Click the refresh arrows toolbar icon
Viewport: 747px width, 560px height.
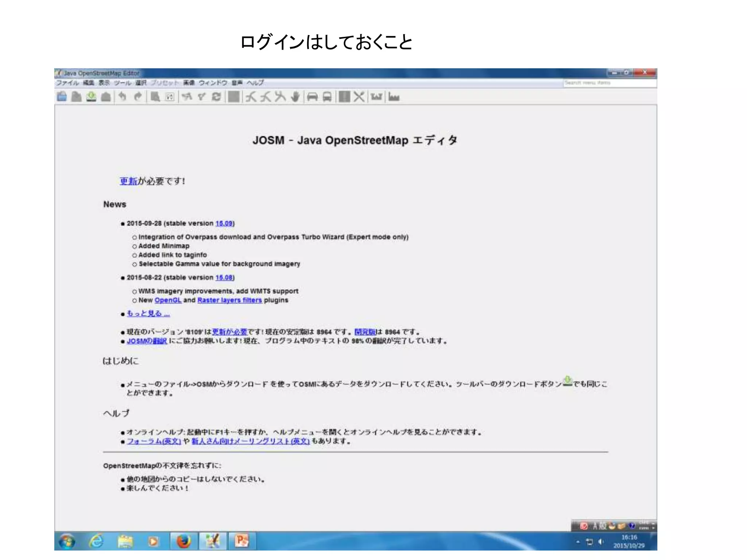[x=216, y=97]
